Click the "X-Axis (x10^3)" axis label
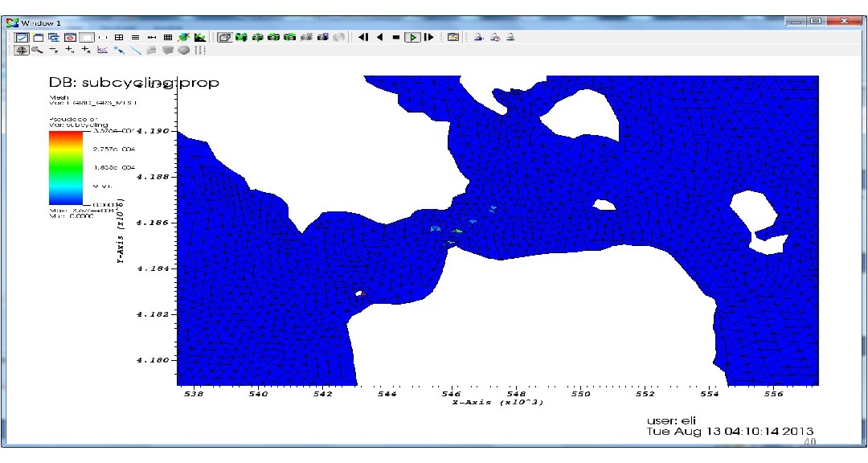This screenshot has width=868, height=463. point(498,402)
